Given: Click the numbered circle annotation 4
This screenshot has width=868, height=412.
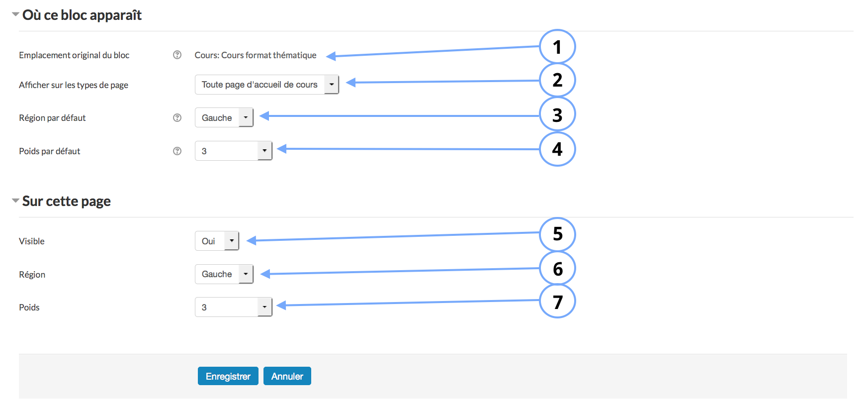Looking at the screenshot, I should (557, 149).
